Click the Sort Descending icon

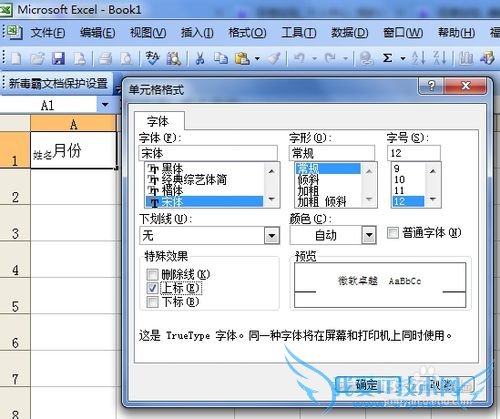(440, 58)
